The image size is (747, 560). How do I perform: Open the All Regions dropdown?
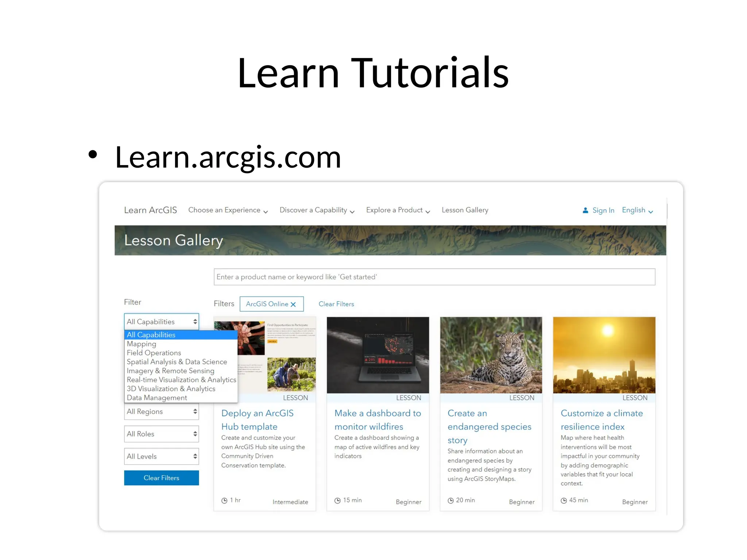(162, 412)
